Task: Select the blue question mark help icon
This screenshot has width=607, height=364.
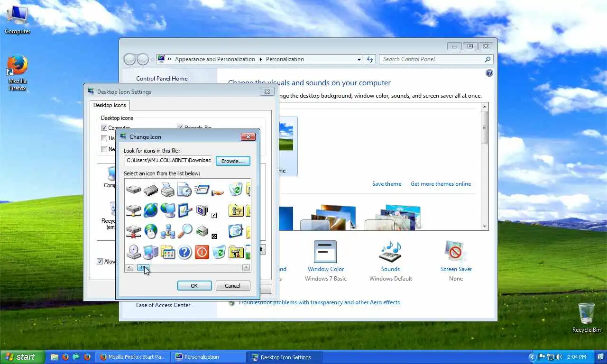Action: (x=184, y=252)
